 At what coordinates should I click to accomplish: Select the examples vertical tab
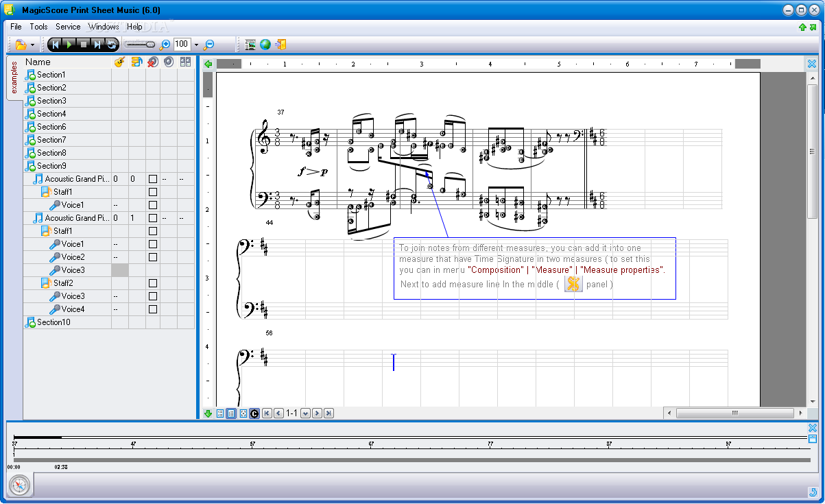[x=14, y=77]
